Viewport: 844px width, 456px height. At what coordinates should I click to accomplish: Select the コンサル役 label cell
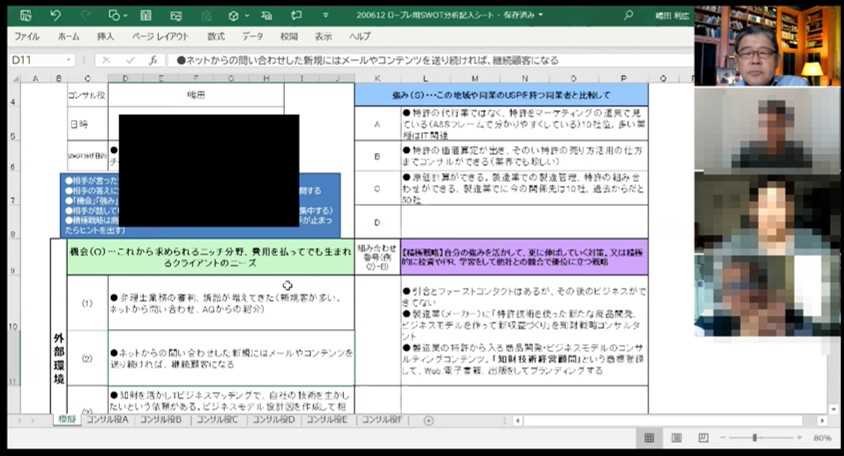click(x=87, y=95)
